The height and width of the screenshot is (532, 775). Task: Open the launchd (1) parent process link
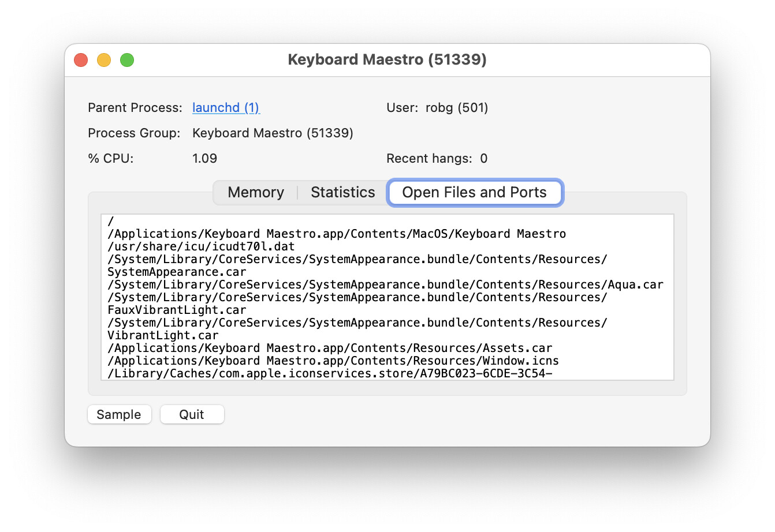226,108
